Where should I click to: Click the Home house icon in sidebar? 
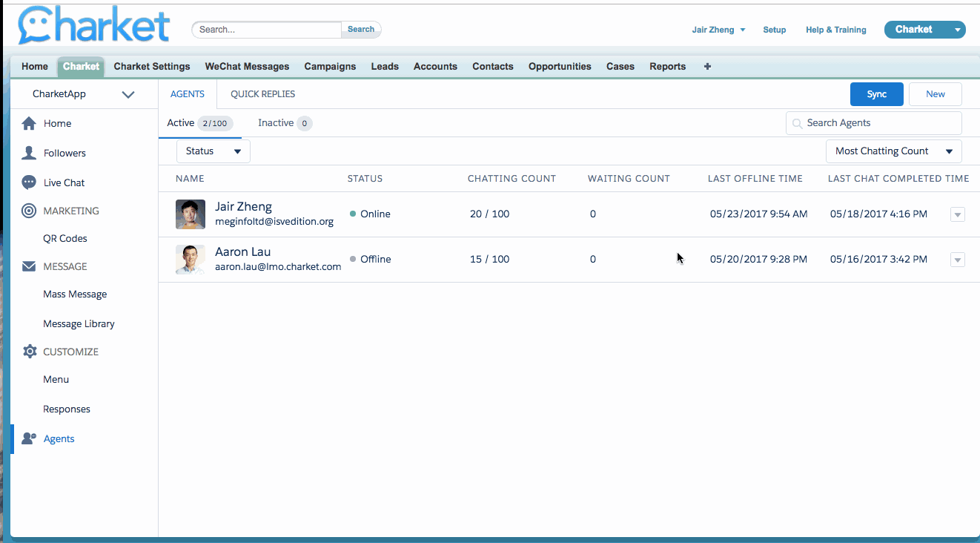(29, 123)
